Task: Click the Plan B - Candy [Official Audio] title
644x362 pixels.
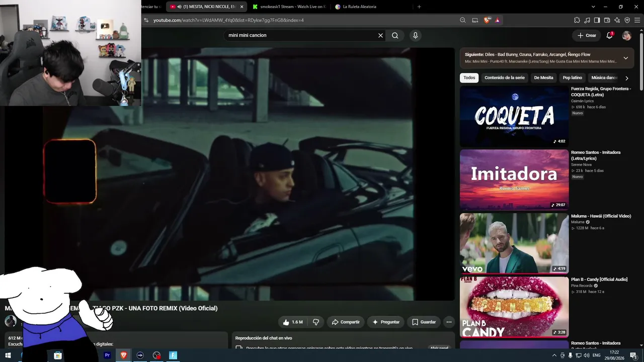Action: 599,280
